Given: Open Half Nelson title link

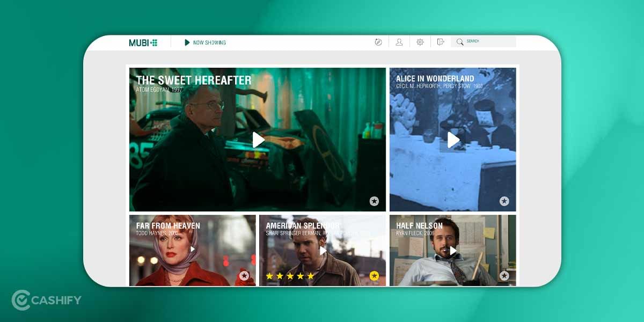Looking at the screenshot, I should tap(419, 226).
